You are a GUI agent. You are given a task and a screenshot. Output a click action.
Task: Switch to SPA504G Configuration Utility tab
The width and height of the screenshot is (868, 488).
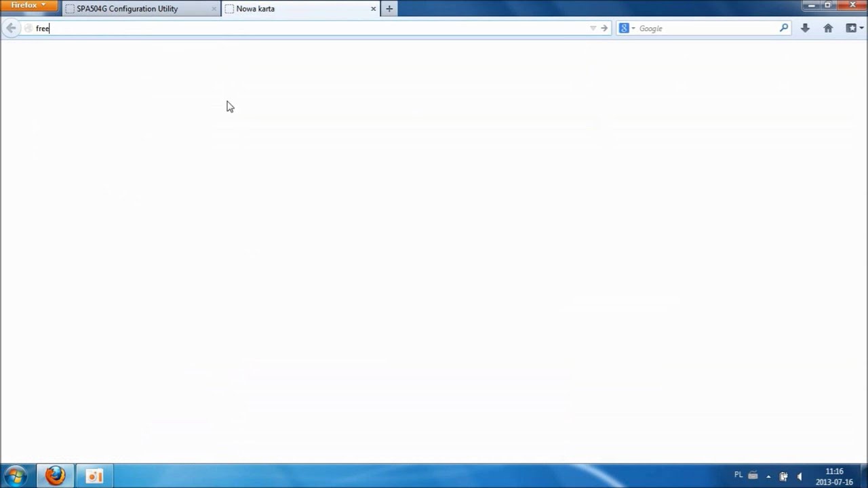[x=142, y=9]
